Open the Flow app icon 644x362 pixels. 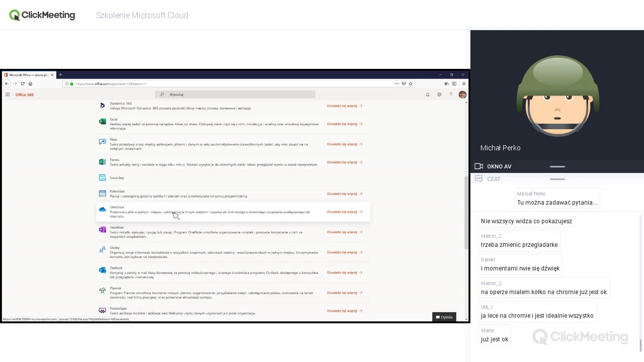click(x=103, y=142)
